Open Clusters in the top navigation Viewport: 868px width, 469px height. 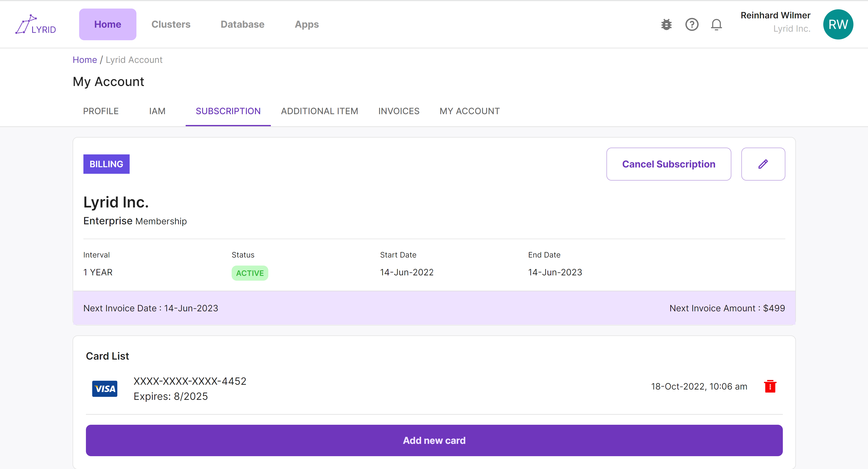tap(171, 24)
